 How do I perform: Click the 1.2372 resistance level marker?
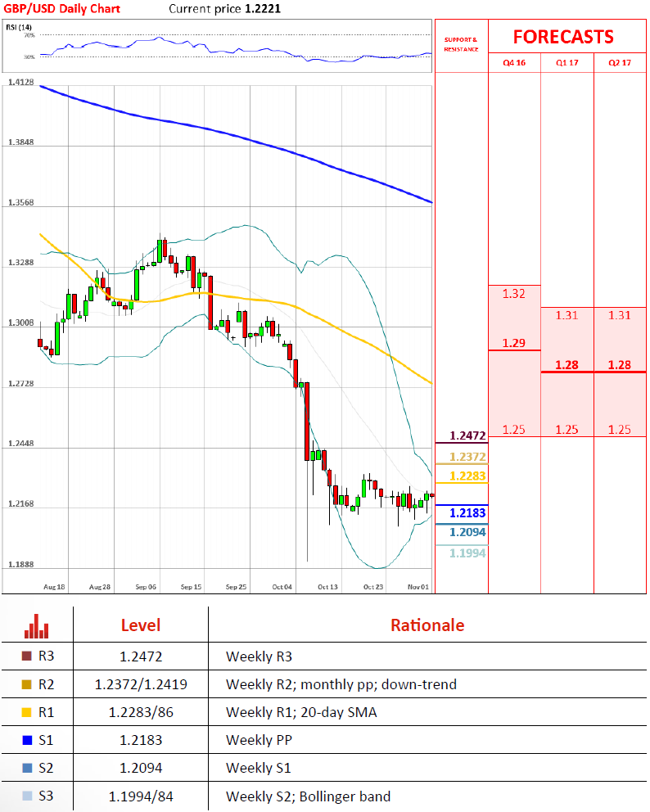[467, 457]
